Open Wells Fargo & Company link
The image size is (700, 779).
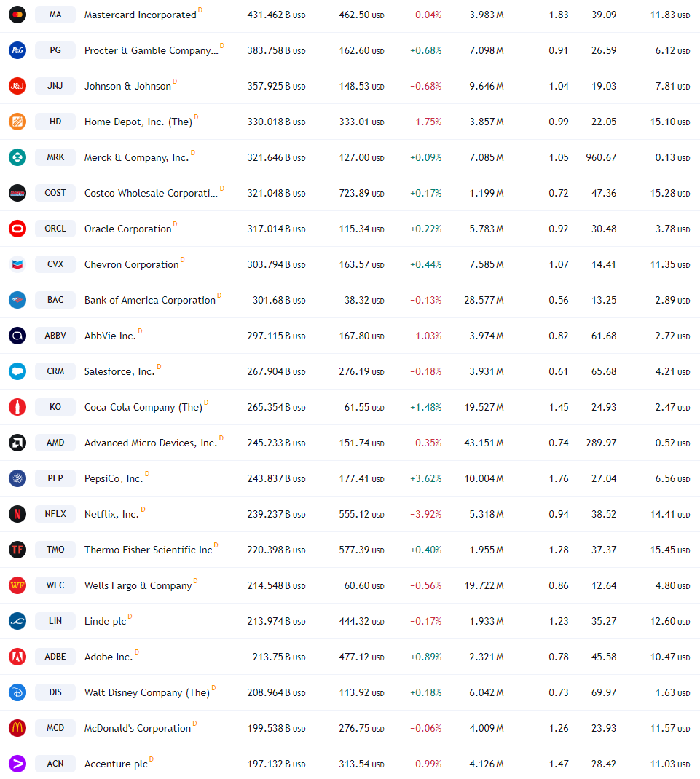click(138, 585)
